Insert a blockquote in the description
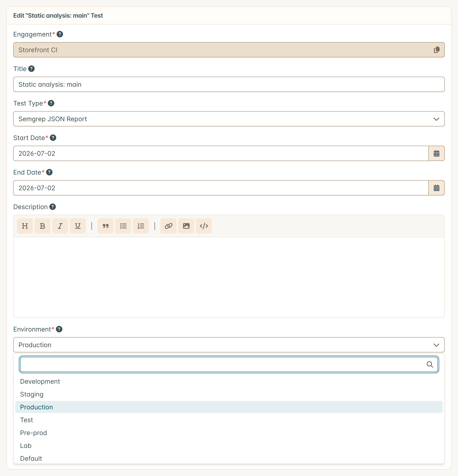This screenshot has height=476, width=458. click(105, 226)
